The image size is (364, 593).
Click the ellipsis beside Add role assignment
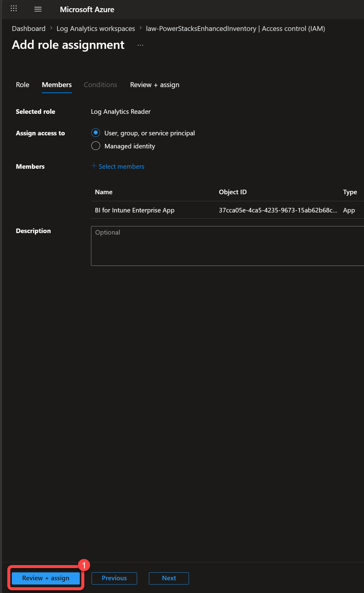[140, 45]
